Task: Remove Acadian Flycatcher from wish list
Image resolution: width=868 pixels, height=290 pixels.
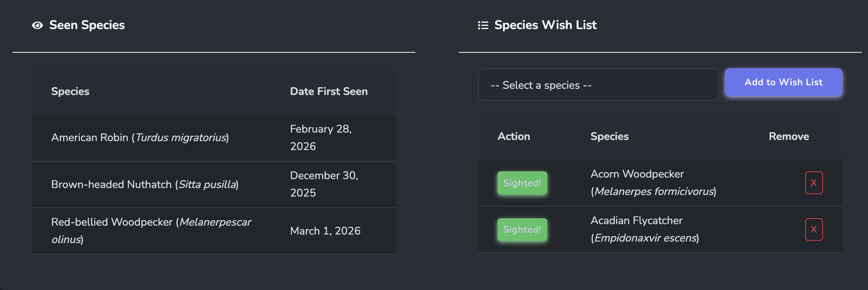Action: point(814,230)
